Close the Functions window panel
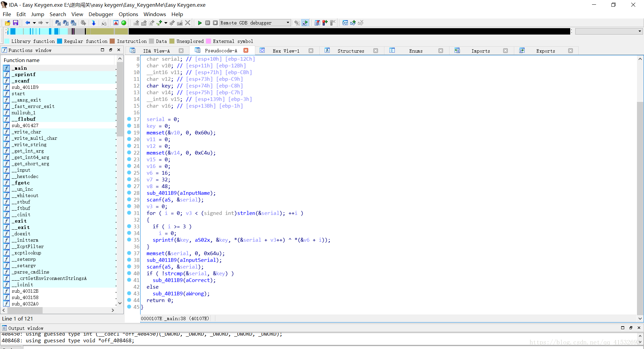This screenshot has height=349, width=644. 119,50
